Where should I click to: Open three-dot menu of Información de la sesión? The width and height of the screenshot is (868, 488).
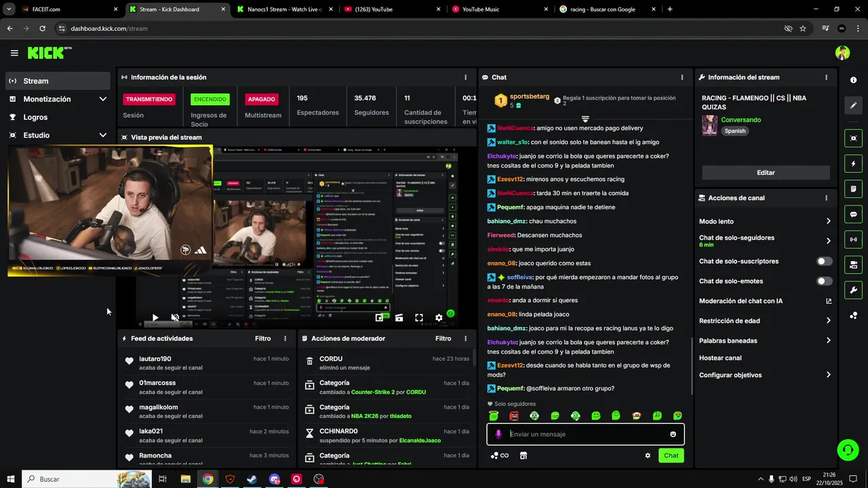click(x=465, y=77)
